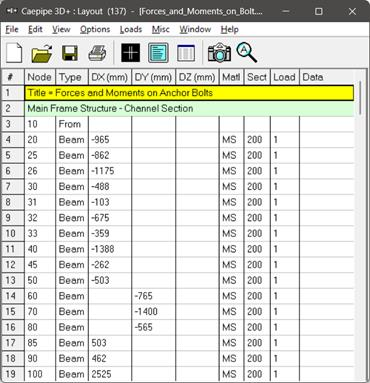The image size is (370, 383).
Task: Click the Node column header
Action: click(x=40, y=77)
